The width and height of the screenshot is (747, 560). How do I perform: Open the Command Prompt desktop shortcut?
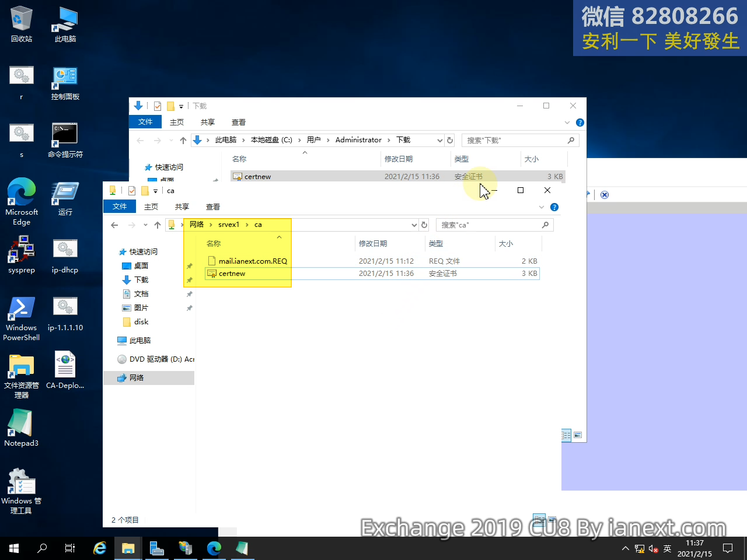[x=65, y=140]
